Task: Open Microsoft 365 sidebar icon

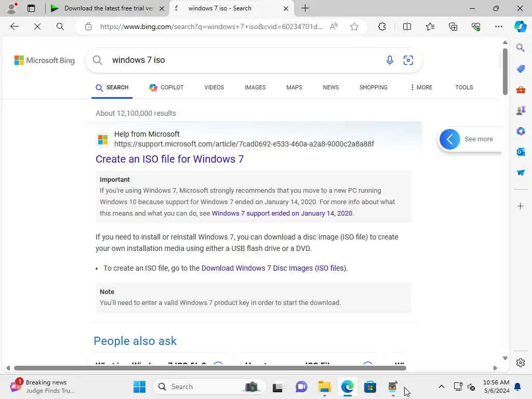Action: click(521, 131)
